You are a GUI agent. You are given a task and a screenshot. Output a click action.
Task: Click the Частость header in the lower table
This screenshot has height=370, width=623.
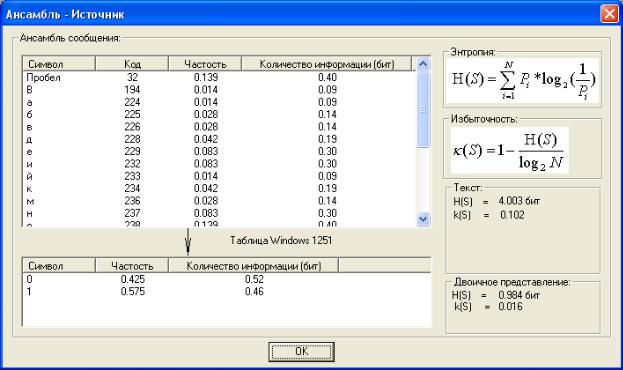tap(132, 265)
